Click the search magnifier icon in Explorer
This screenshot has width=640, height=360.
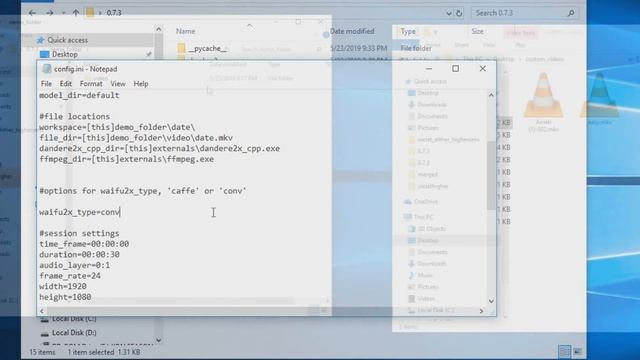pos(571,13)
